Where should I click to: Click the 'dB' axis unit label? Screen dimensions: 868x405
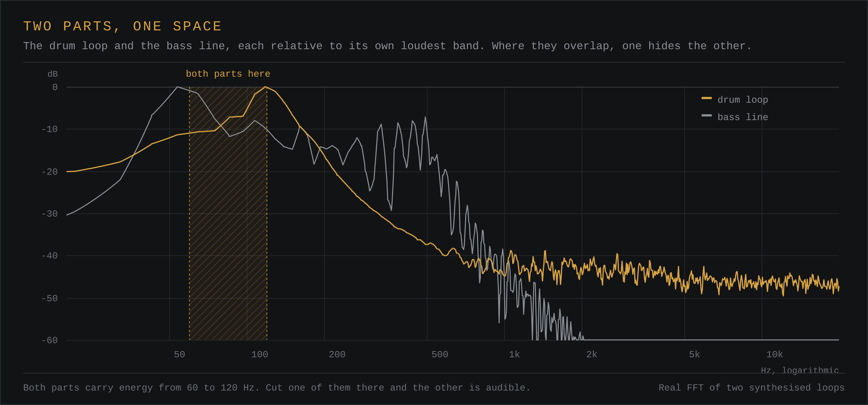tap(53, 74)
